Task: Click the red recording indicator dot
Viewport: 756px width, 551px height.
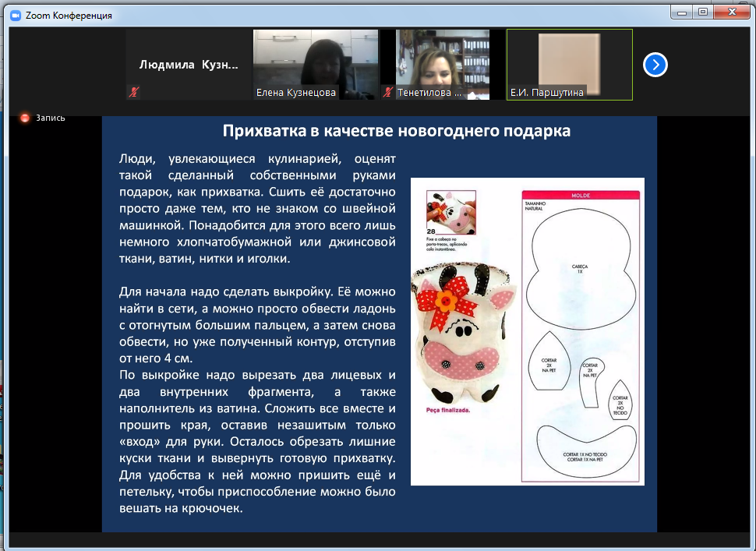Action: tap(25, 118)
